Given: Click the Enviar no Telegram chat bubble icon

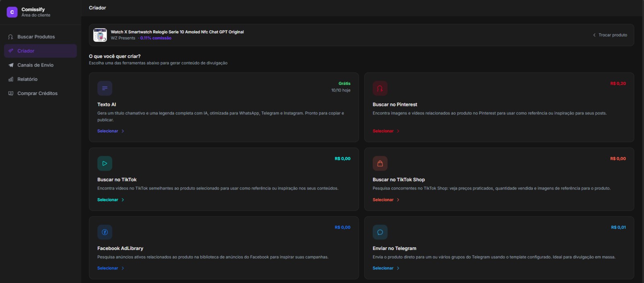Looking at the screenshot, I should click(x=380, y=232).
